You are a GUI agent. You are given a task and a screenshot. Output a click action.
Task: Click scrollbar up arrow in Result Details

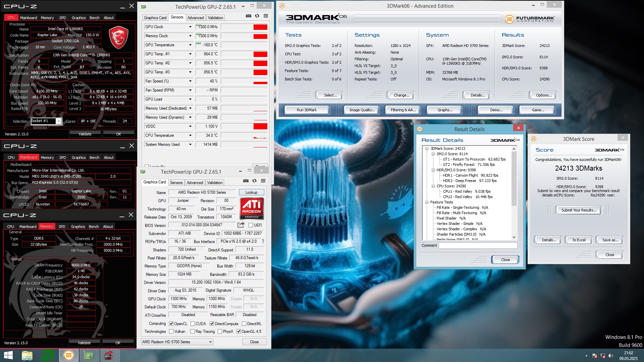(514, 148)
